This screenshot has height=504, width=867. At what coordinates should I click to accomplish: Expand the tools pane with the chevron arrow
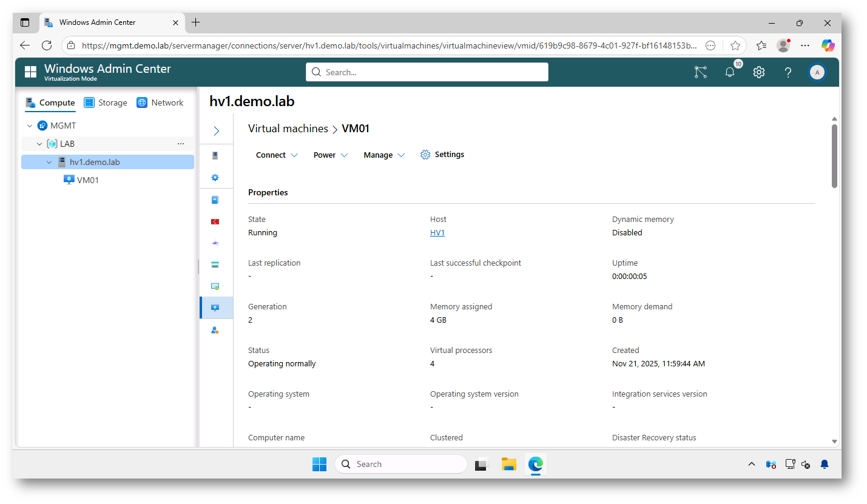point(215,130)
